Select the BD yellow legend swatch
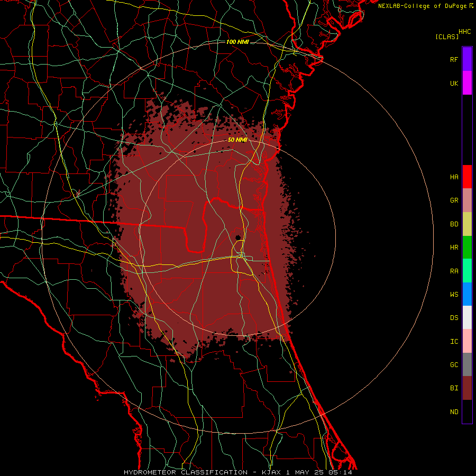This screenshot has width=476, height=476. 467,224
